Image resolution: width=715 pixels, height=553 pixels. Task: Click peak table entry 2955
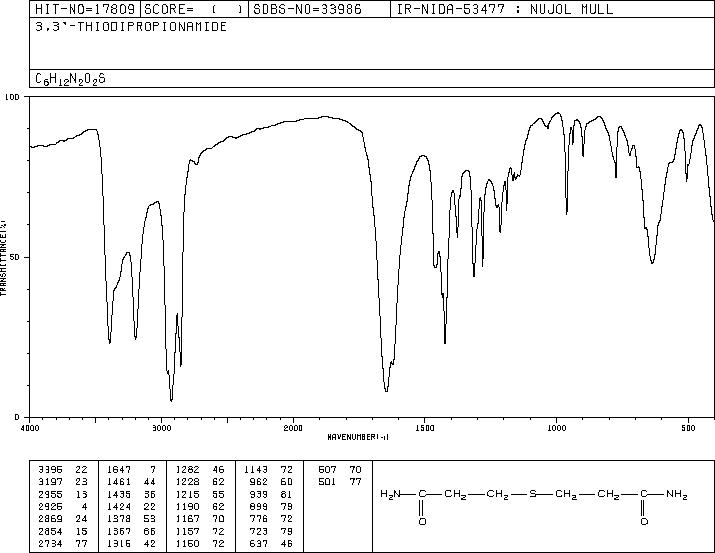pyautogui.click(x=50, y=494)
